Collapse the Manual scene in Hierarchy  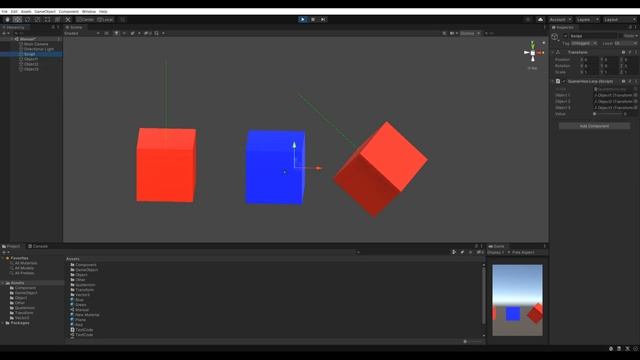(12, 39)
